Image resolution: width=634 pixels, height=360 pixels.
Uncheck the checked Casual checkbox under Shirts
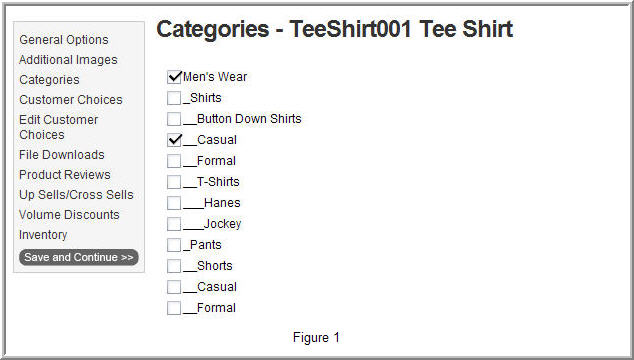(x=174, y=140)
